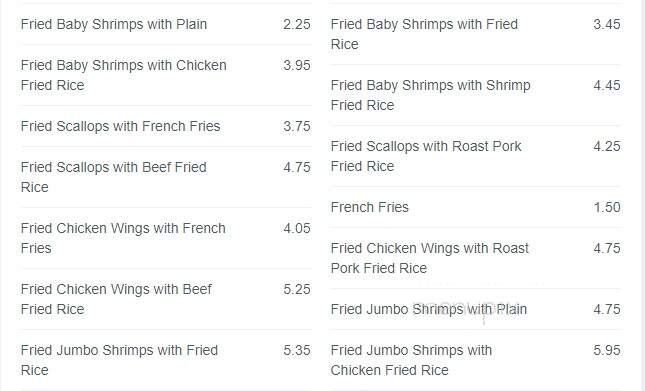Screen dimensions: 645x391
Task: Click the 5.95 price on Jumbo Shrimps Chicken Rice
Action: click(607, 350)
